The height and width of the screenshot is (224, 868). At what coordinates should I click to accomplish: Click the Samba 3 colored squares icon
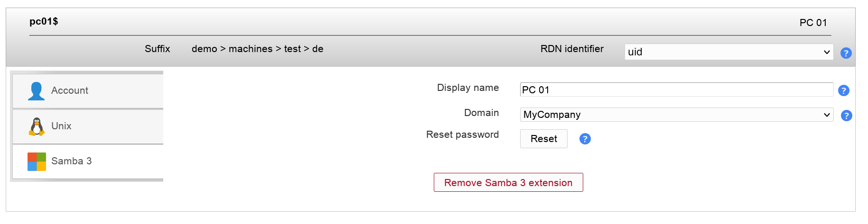pos(37,161)
